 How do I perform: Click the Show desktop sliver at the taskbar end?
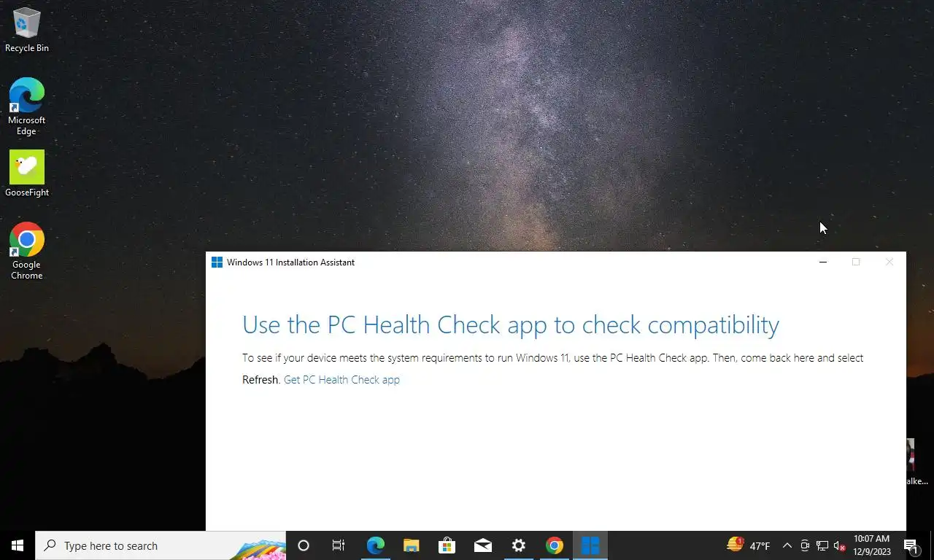[932, 545]
